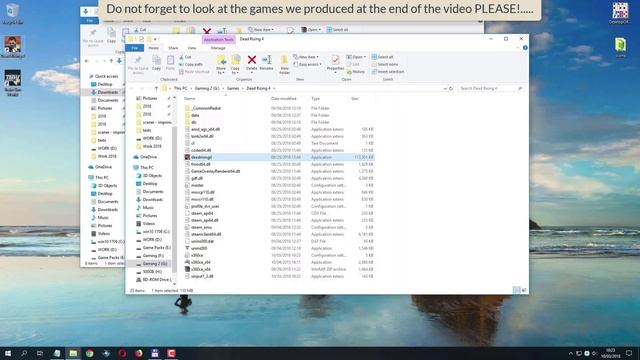Expand the address bar history dropdown
The width and height of the screenshot is (640, 360).
pos(444,89)
